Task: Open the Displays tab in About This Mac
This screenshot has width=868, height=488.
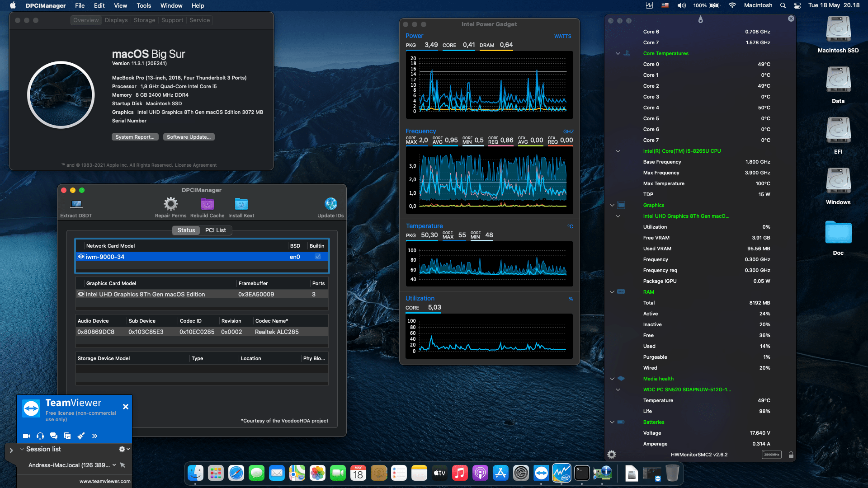Action: pos(116,20)
